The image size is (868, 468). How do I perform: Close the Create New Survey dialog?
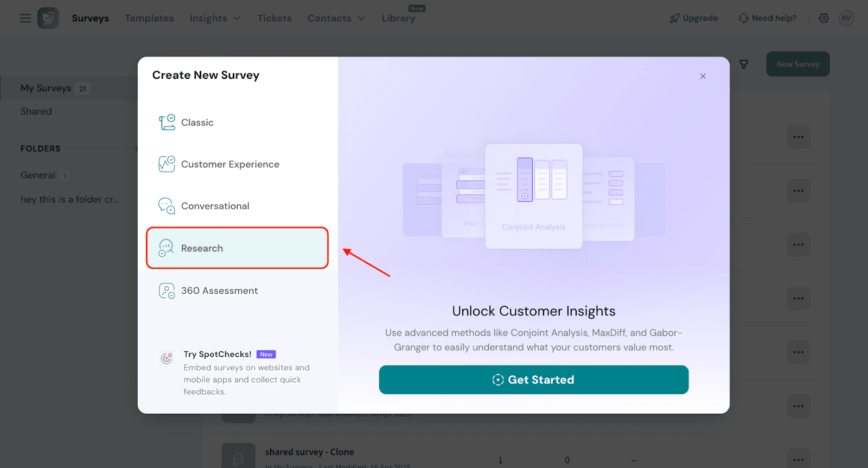click(x=703, y=76)
